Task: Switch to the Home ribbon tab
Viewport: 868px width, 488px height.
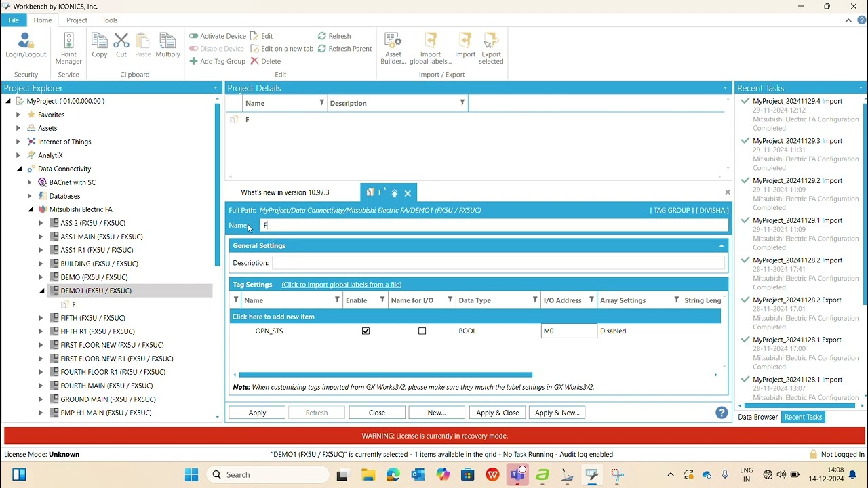Action: tap(43, 20)
